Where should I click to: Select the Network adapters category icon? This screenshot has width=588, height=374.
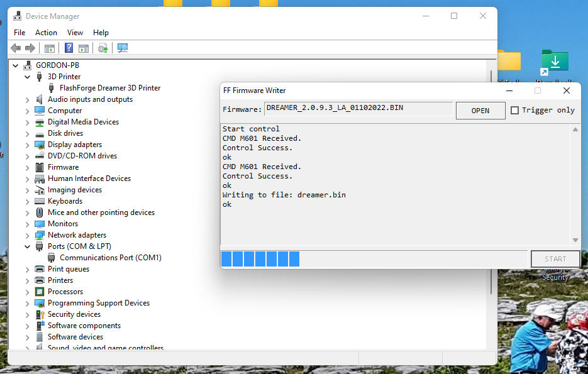(x=40, y=234)
